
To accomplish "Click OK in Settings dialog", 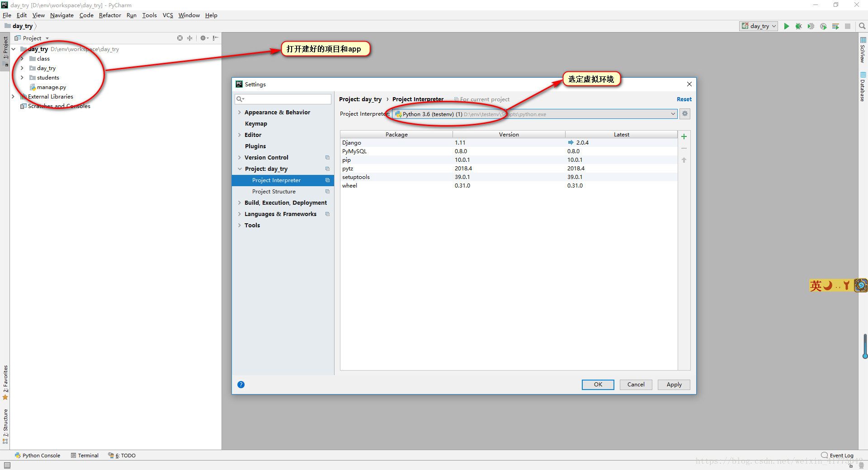I will pos(598,385).
